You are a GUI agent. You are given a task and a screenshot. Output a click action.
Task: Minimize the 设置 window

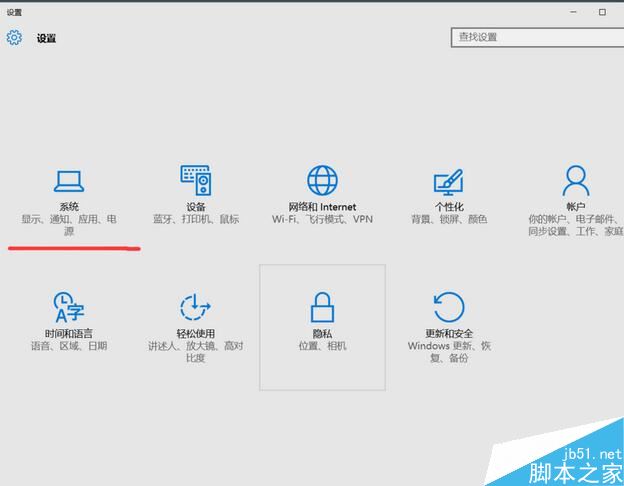click(573, 12)
